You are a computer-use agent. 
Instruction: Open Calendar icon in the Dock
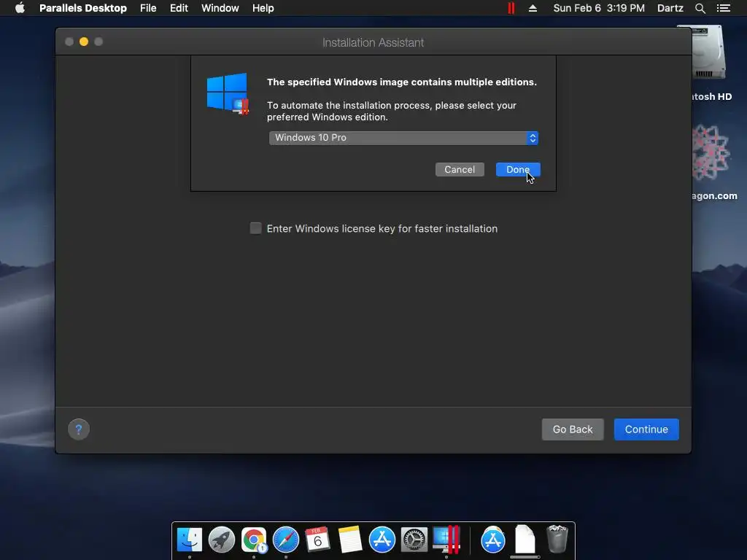[x=318, y=540]
